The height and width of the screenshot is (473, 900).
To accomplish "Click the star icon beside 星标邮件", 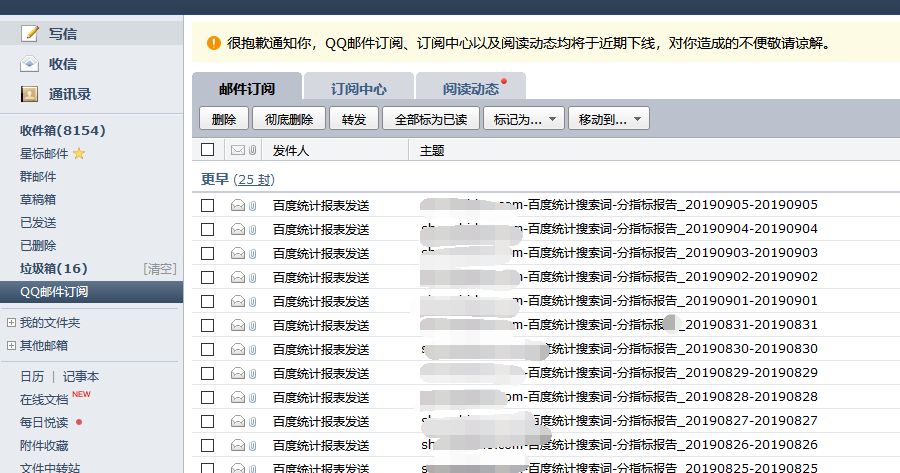I will point(79,153).
